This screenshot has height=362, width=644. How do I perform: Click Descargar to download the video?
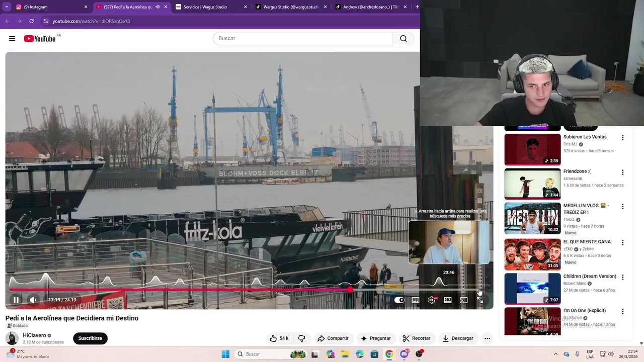coord(458,338)
